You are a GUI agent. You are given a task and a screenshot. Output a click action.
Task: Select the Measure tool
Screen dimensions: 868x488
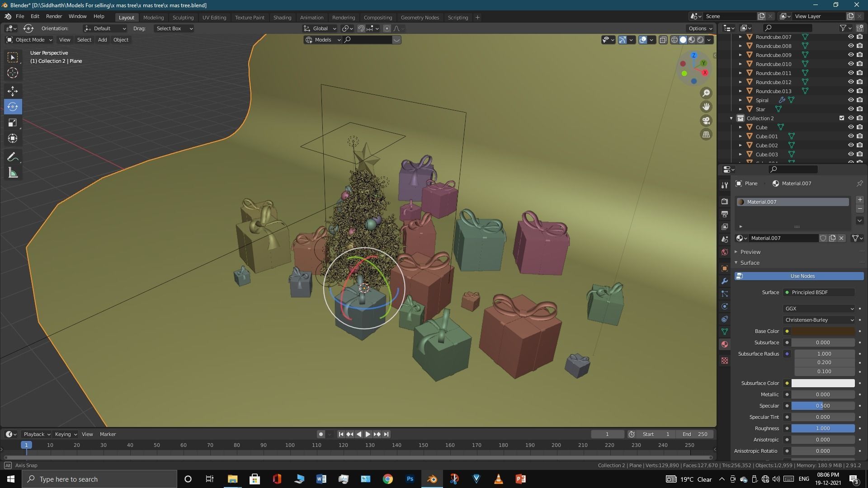click(13, 173)
